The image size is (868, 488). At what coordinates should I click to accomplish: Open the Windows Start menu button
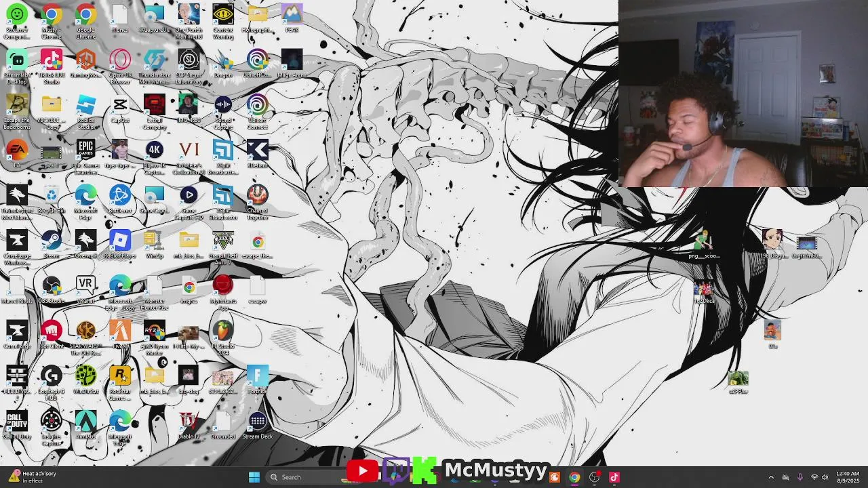pyautogui.click(x=254, y=477)
